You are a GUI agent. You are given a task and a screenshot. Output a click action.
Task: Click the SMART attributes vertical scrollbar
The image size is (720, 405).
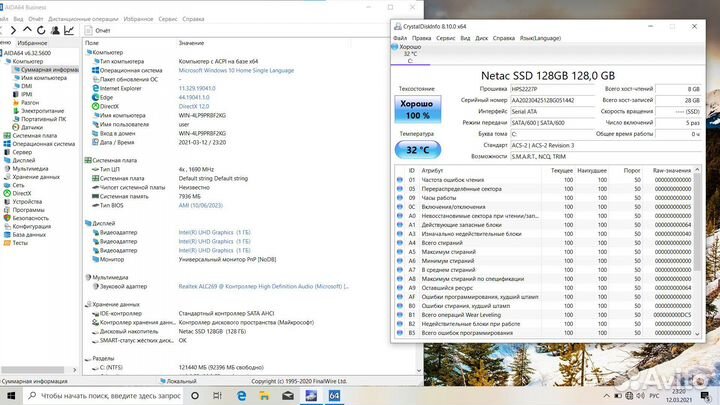pyautogui.click(x=697, y=222)
